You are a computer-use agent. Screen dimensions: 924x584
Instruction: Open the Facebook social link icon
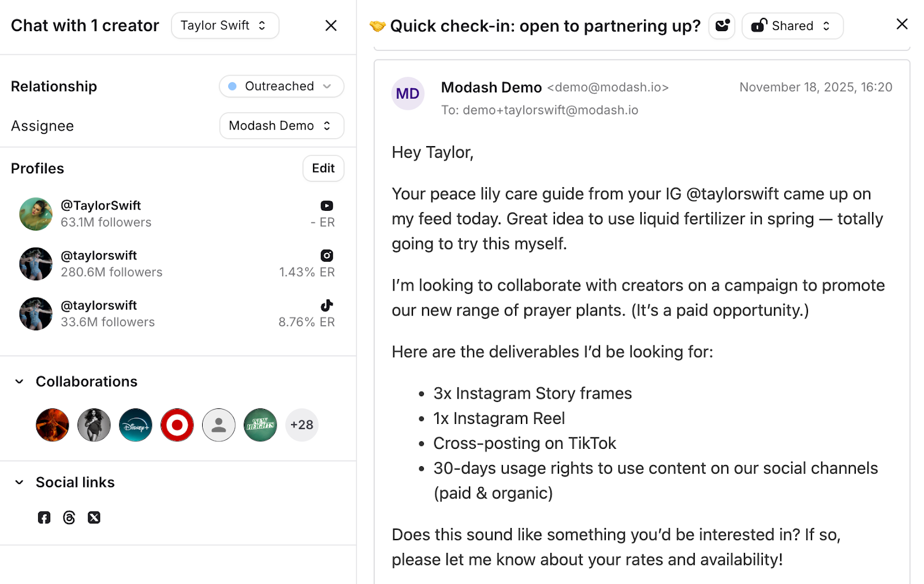[x=44, y=518]
